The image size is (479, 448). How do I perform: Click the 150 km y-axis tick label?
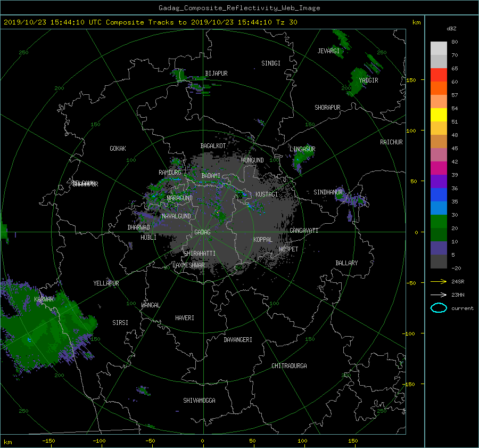point(411,80)
